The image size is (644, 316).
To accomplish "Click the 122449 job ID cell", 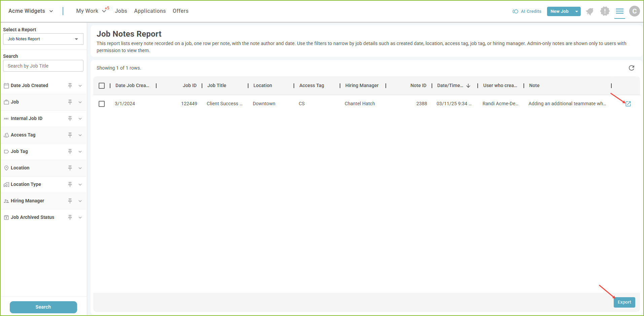I will (x=189, y=104).
